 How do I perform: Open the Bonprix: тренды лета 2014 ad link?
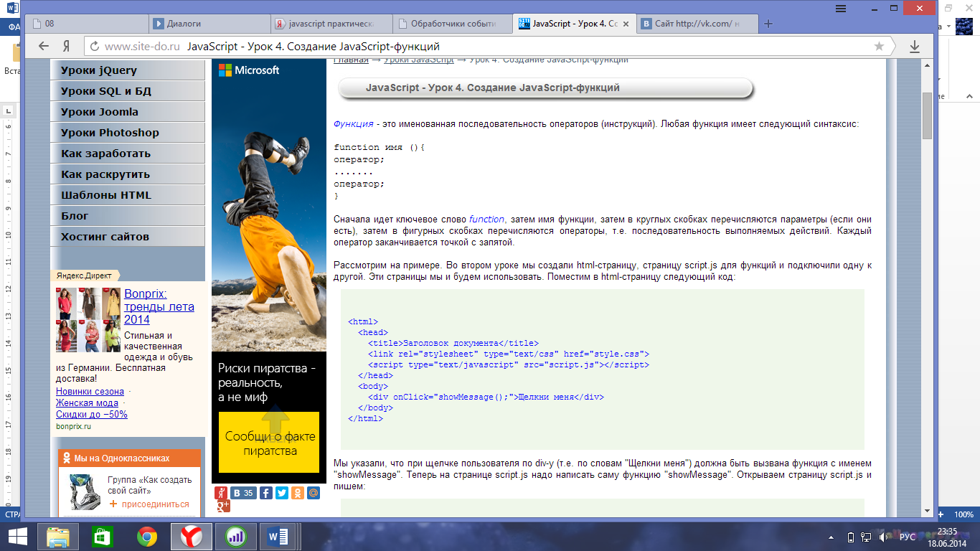(x=159, y=306)
